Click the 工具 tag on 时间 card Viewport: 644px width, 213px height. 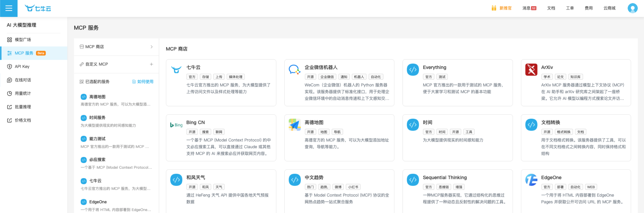click(469, 132)
